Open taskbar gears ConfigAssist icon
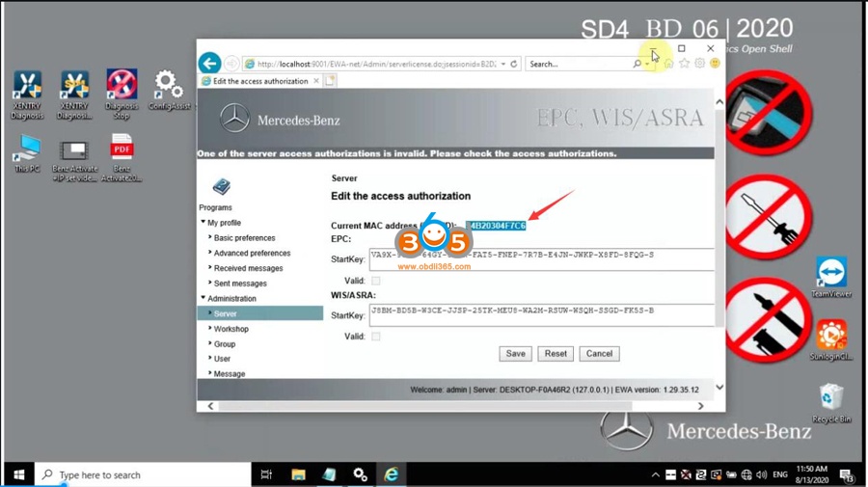This screenshot has width=868, height=487. point(361,474)
